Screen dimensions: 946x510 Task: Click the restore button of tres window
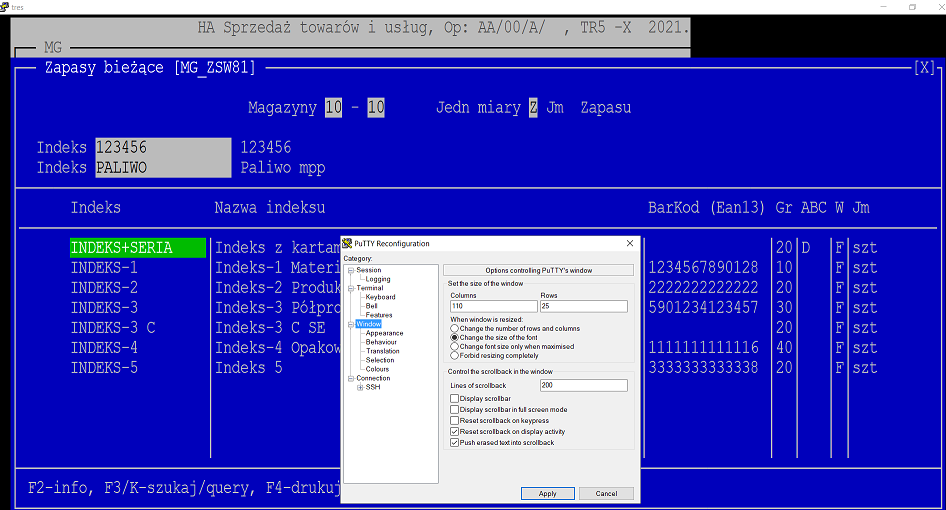click(x=912, y=7)
